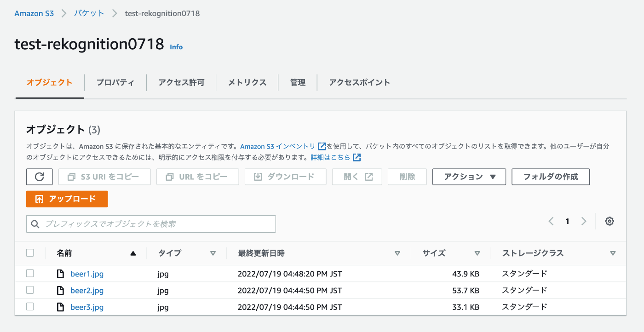The image size is (644, 332).
Task: Select the オブジェクト tab
Action: pyautogui.click(x=50, y=83)
